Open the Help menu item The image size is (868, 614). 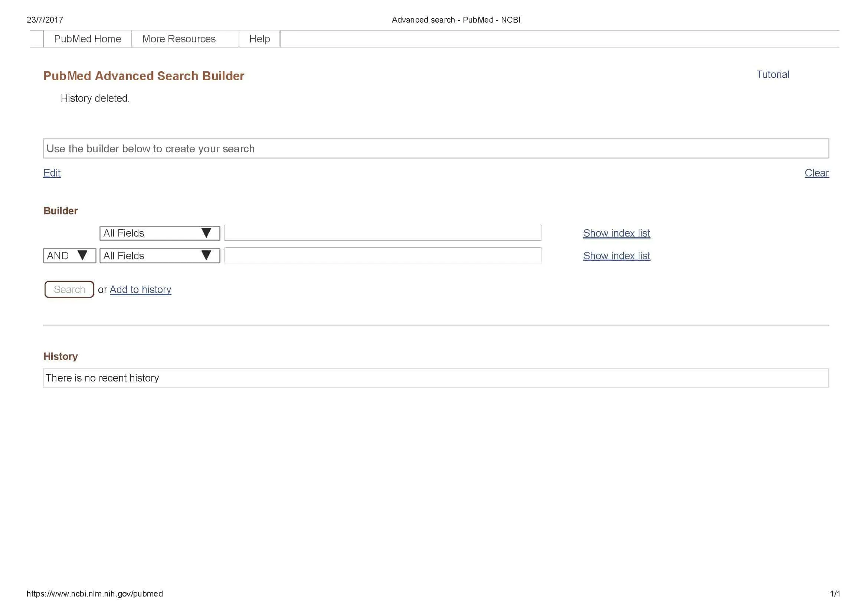pyautogui.click(x=259, y=39)
